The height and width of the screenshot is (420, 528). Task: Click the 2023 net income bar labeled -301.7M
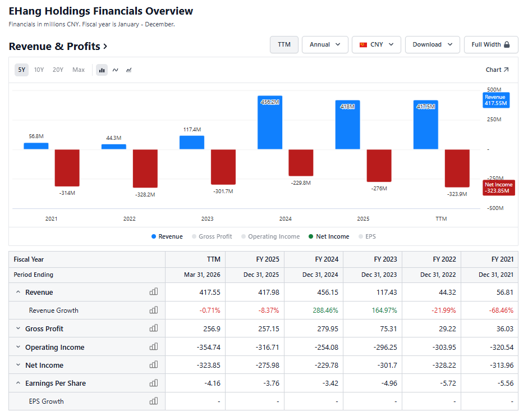click(x=223, y=167)
